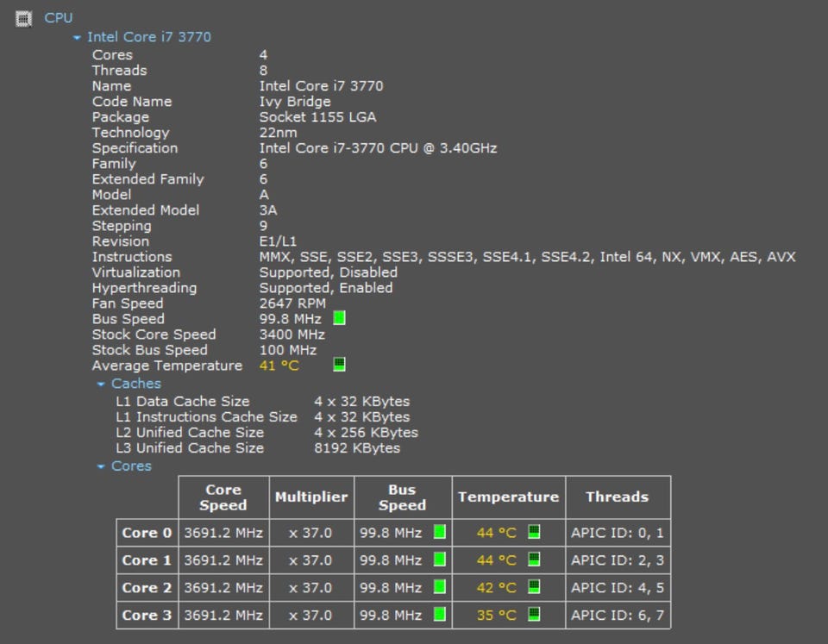Select the Temperature column header
Screen dimensions: 828x644
509,497
